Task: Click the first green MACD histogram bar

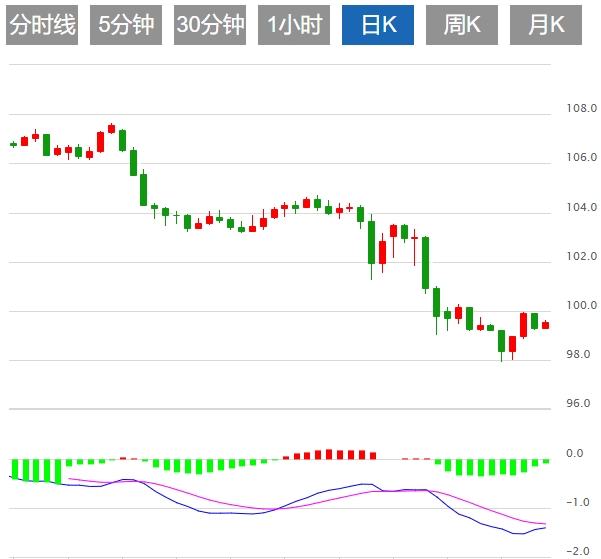Action: 15,469
